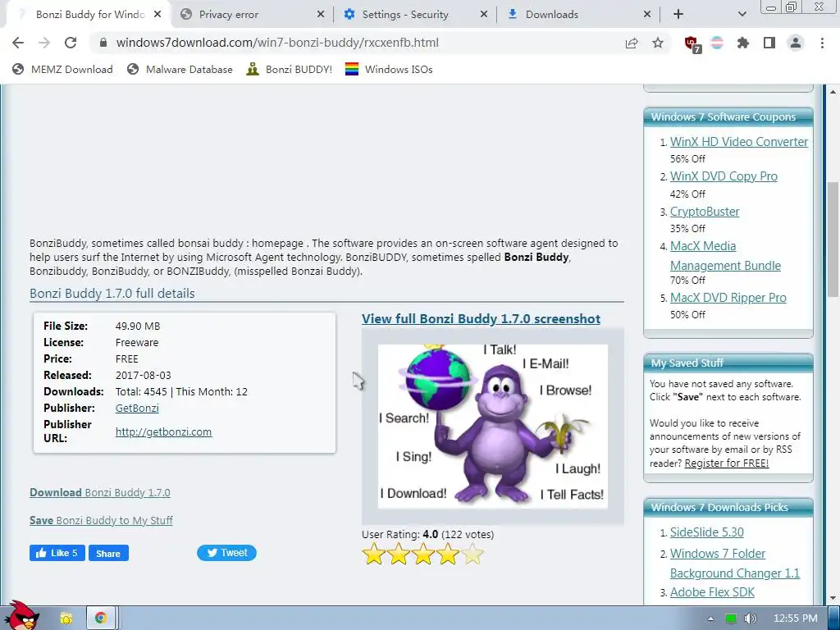Close the Settings - Security tab
The width and height of the screenshot is (840, 630).
(484, 15)
